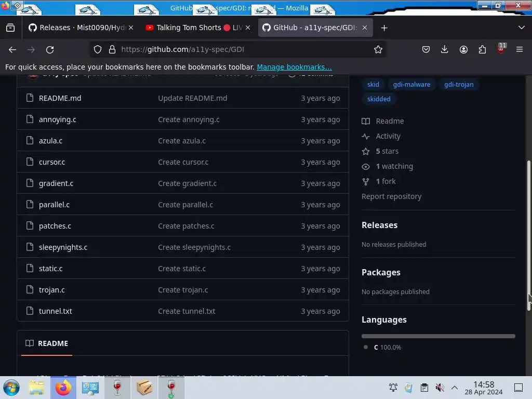The image size is (532, 399).
Task: Open the sleepynights.c file
Action: tap(63, 247)
